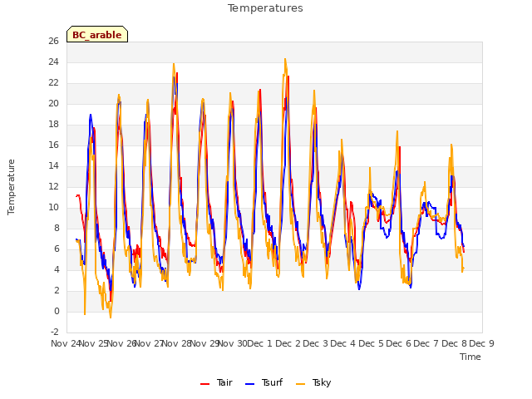
Task: Click the 4 y-axis tick value
Action: point(57,269)
